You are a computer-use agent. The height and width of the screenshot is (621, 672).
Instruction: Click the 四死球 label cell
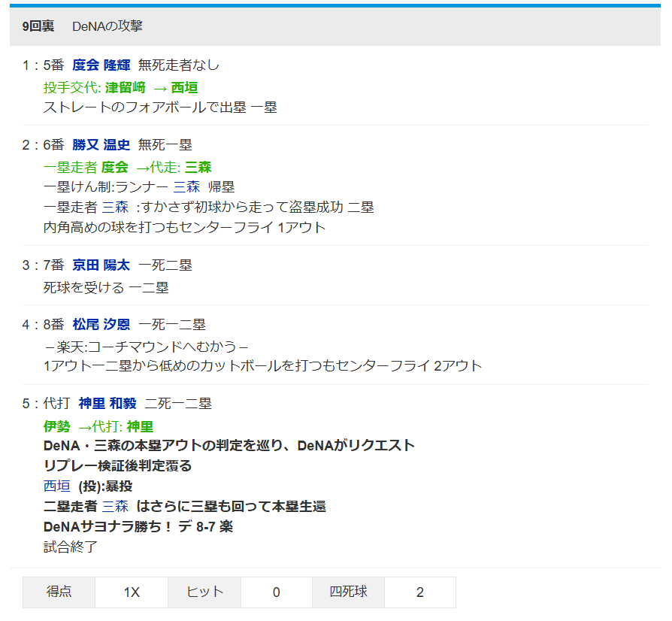tap(349, 592)
